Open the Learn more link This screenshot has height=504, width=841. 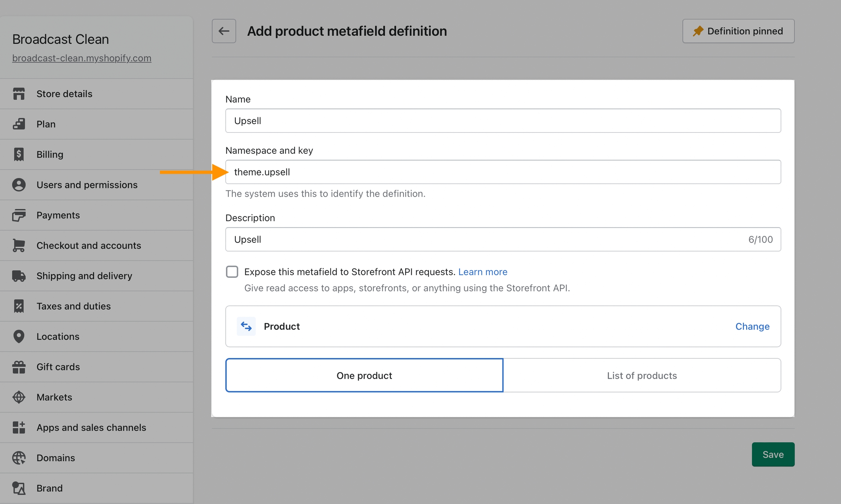tap(483, 272)
